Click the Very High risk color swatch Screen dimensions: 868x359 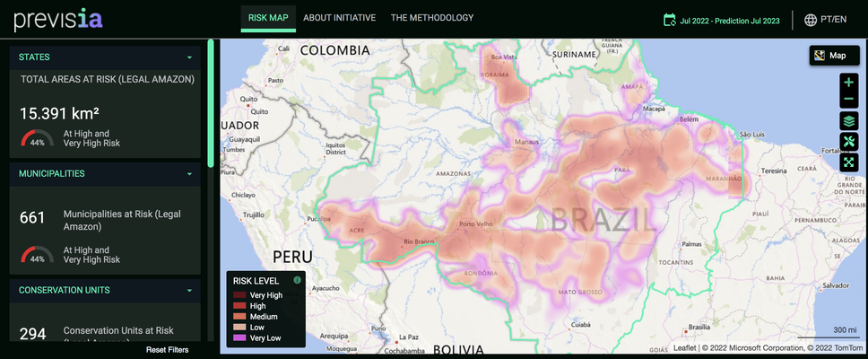(239, 295)
